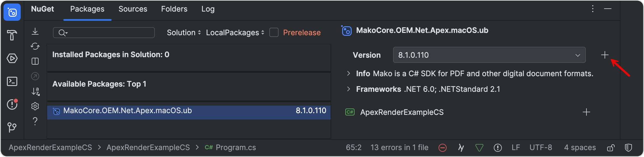Open the NuGet tool window icon
This screenshot has width=644, height=157.
pos(12,12)
